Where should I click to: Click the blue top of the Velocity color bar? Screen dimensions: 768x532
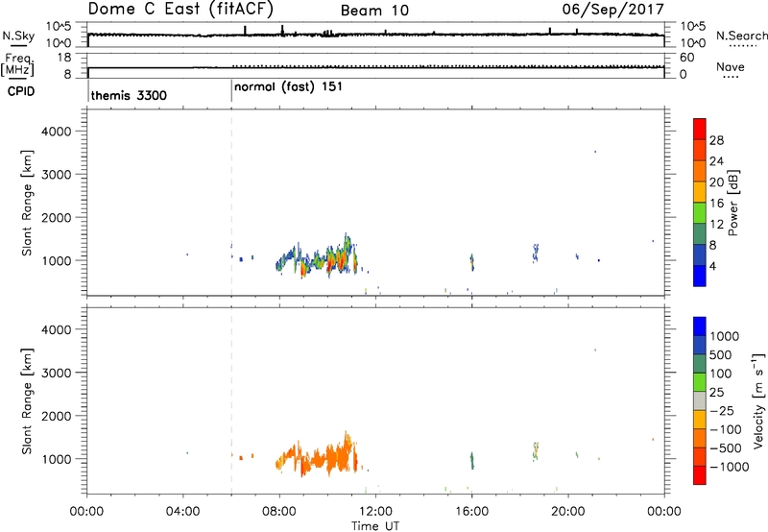pos(700,326)
